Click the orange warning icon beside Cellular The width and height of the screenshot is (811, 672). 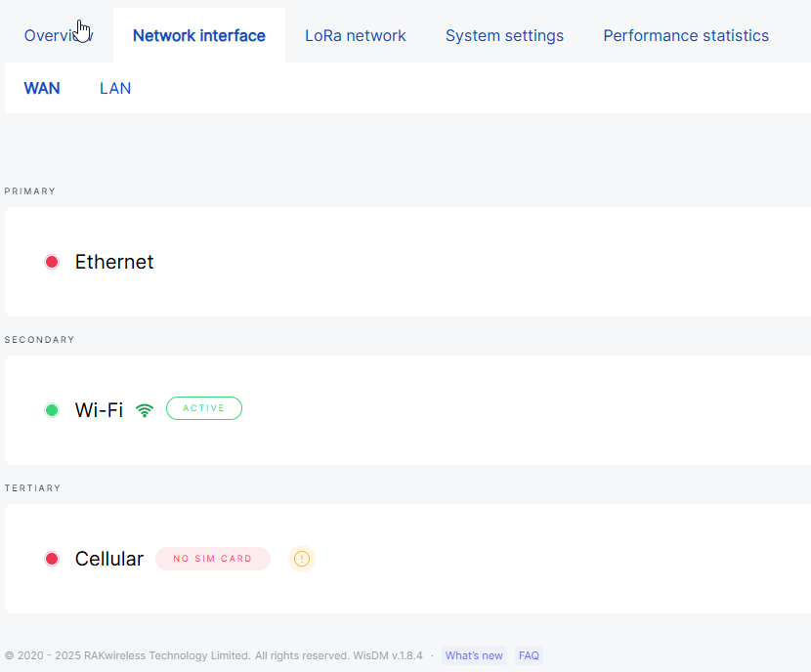tap(302, 559)
